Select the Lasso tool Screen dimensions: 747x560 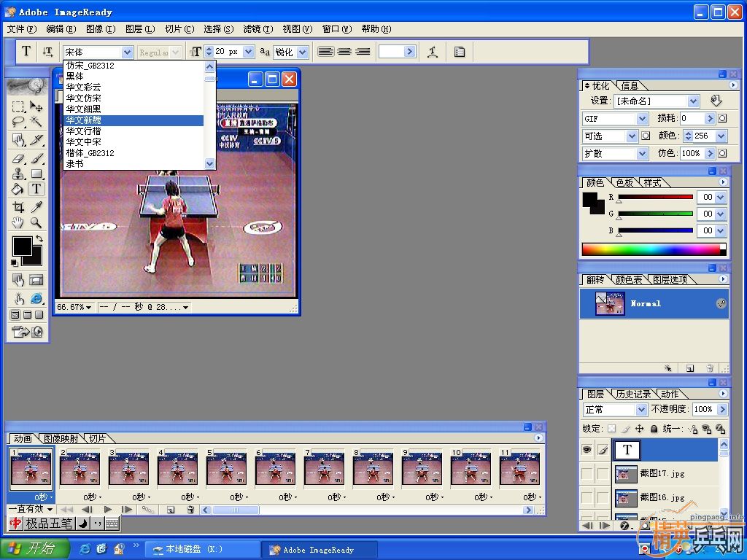tap(18, 122)
